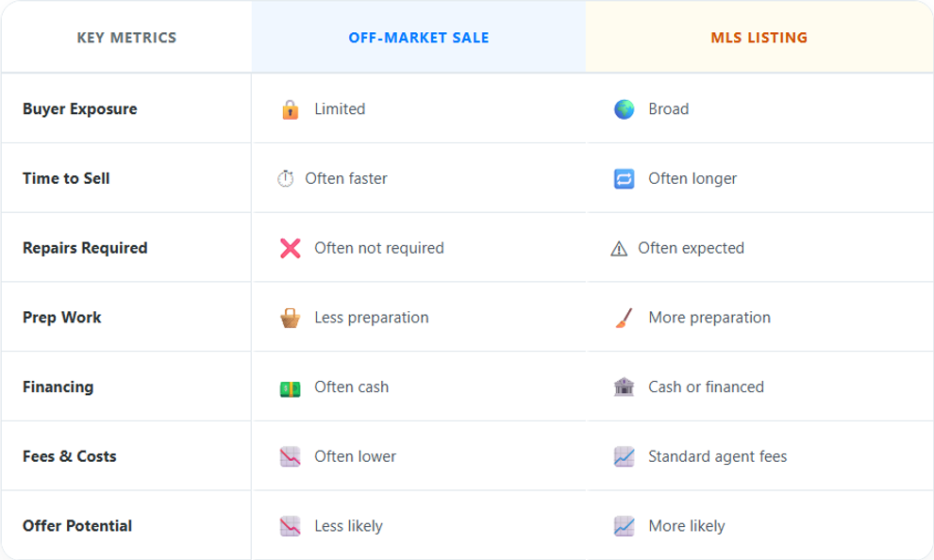Viewport: 934px width, 560px height.
Task: Click the Offer Potential row label
Action: coord(77,526)
